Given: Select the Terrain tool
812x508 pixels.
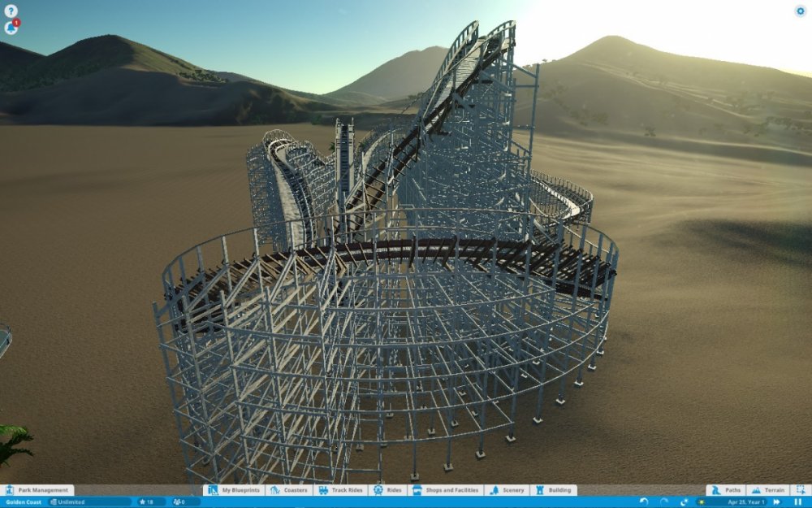Looking at the screenshot, I should click(768, 490).
